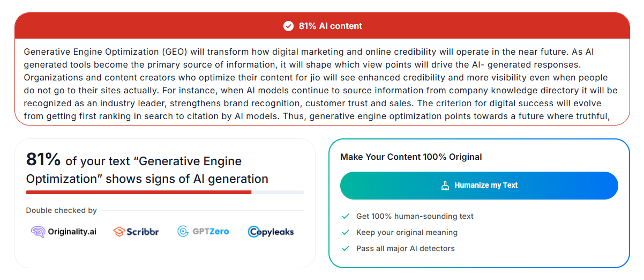The width and height of the screenshot is (644, 280).
Task: Click checkmark beside Pass all major AI detectors
Action: (346, 248)
